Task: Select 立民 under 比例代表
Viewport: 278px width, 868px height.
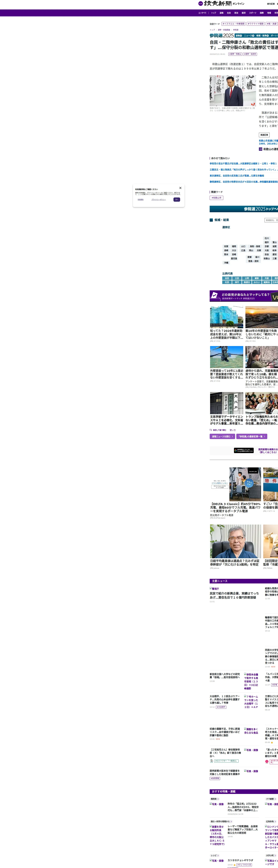Action: (237, 278)
